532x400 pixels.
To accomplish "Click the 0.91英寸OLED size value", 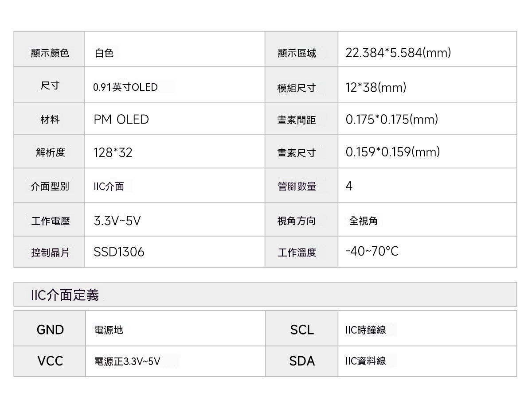I will [125, 87].
